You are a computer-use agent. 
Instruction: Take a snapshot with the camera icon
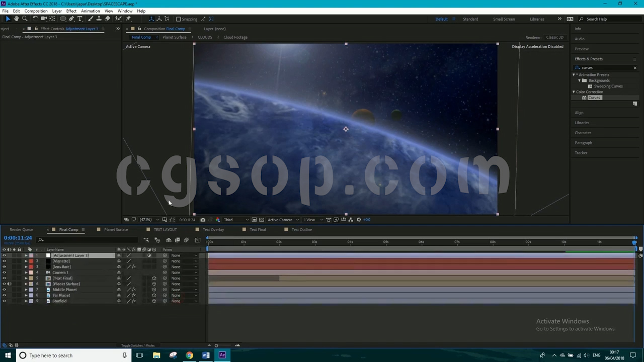tap(203, 220)
